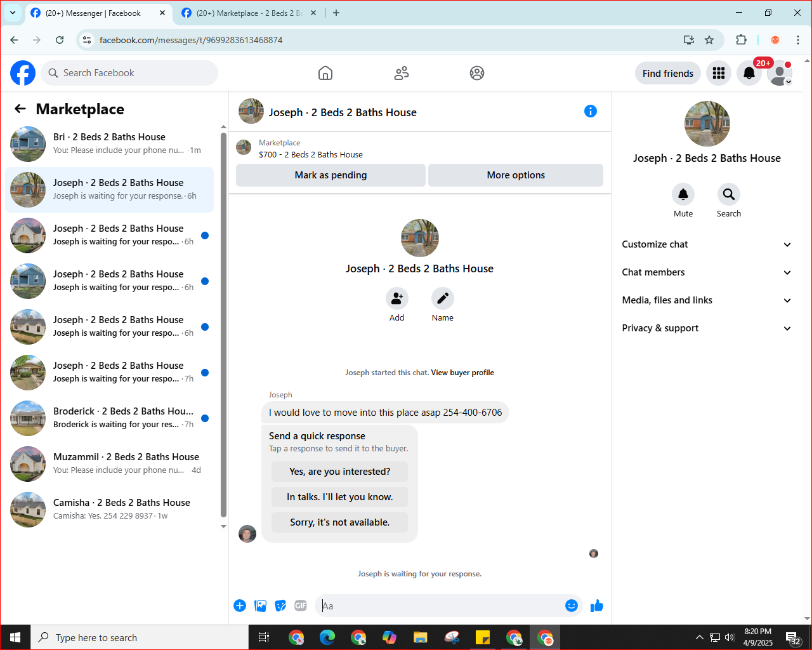Open the account profile avatar menu
Image resolution: width=812 pixels, height=650 pixels.
point(780,73)
